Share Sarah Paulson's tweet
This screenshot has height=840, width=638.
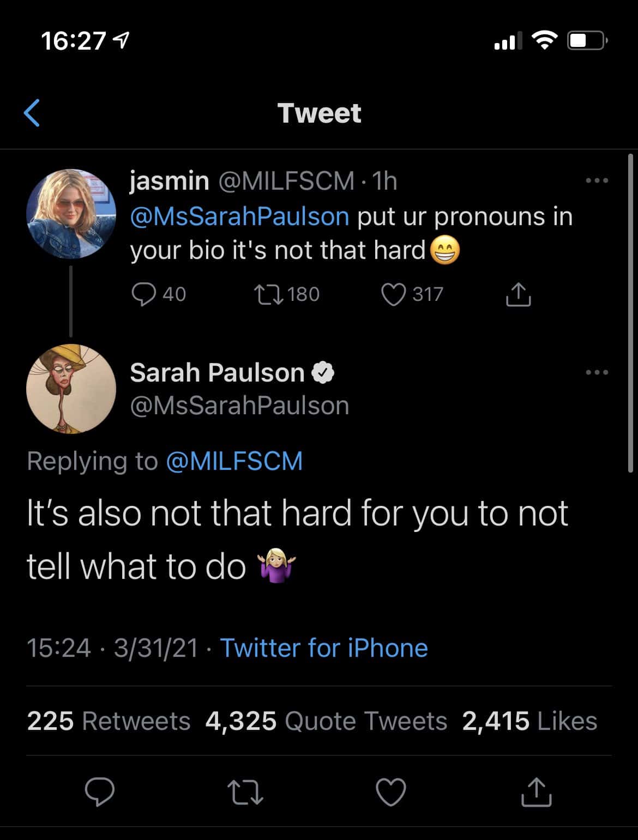click(537, 792)
